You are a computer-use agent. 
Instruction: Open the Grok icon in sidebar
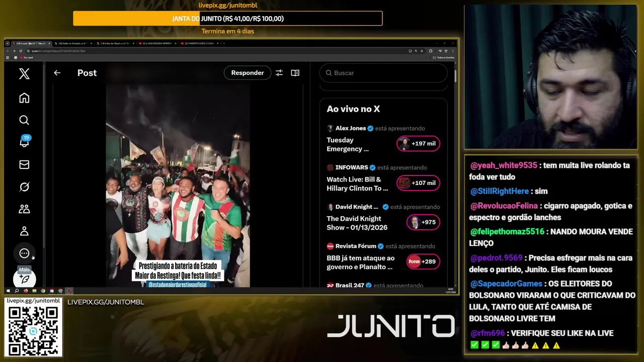24,187
